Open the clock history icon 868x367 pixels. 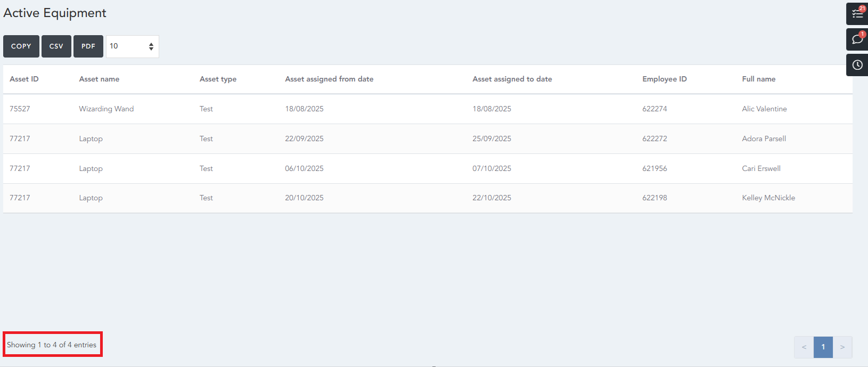pos(857,65)
